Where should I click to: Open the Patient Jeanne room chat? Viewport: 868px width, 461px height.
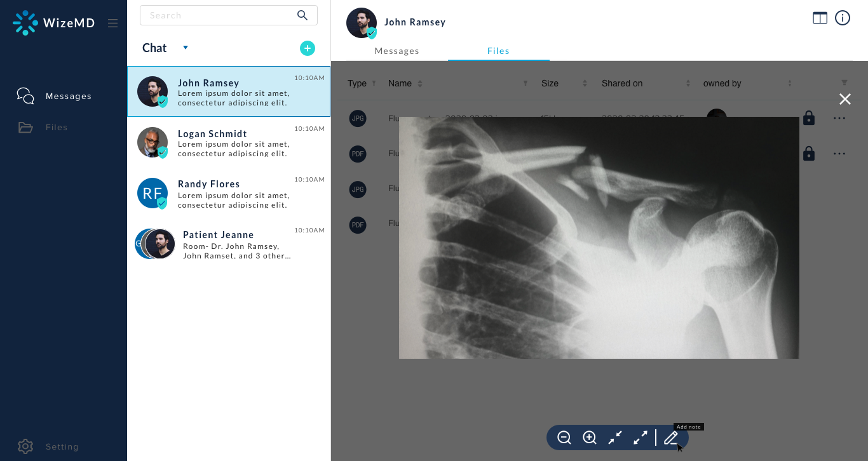click(x=229, y=244)
